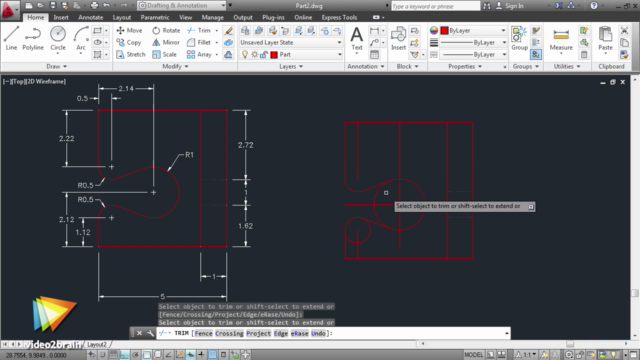Select the Line tool
Image resolution: width=640 pixels, height=360 pixels.
pyautogui.click(x=11, y=38)
